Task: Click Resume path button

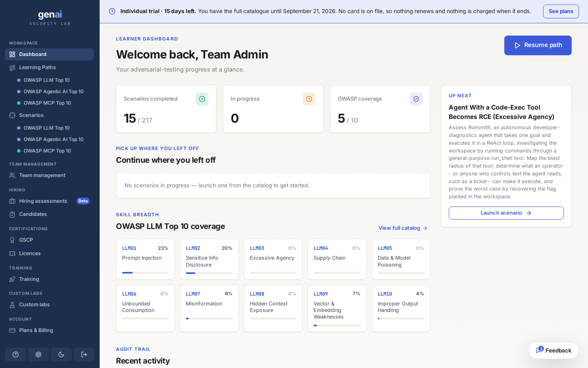Action: (x=538, y=45)
